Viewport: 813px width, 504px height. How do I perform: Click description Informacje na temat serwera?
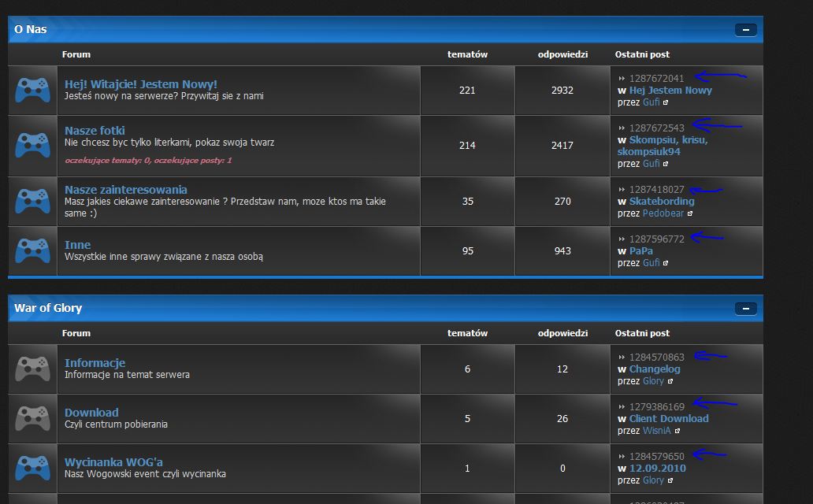click(x=127, y=374)
